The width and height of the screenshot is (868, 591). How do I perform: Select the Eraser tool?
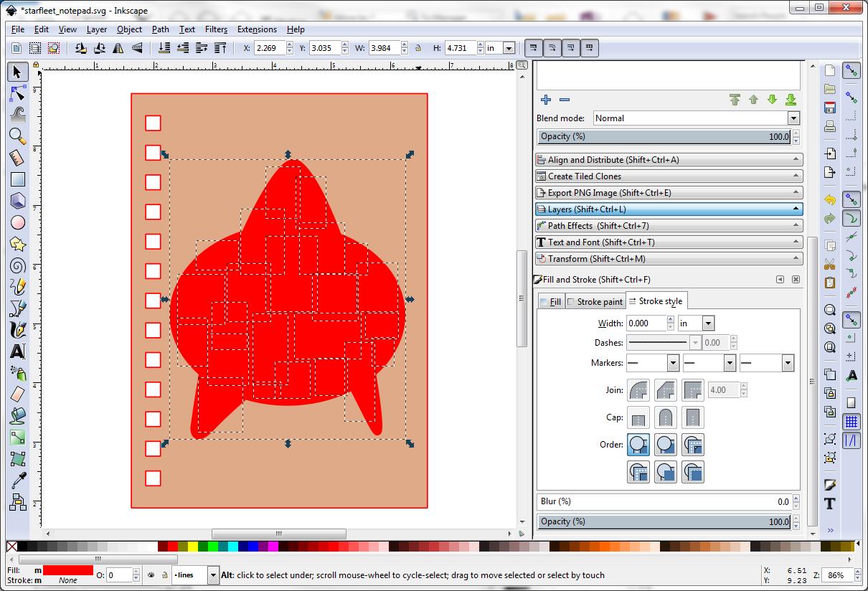(18, 394)
